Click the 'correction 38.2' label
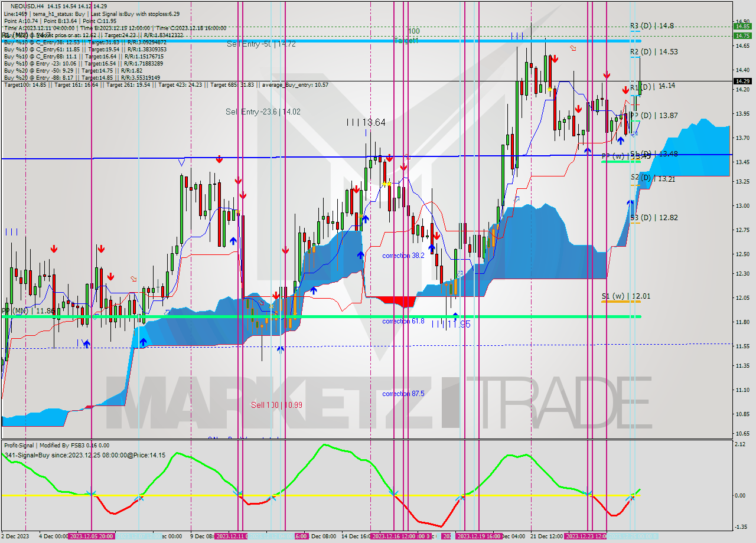The image size is (756, 543). [x=403, y=256]
